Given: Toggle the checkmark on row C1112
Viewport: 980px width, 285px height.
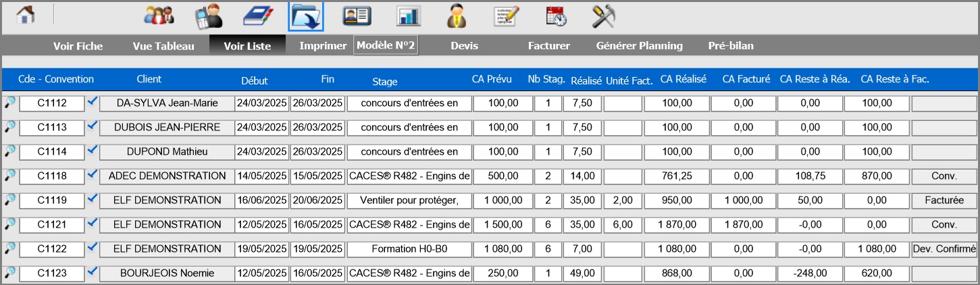Looking at the screenshot, I should point(93,101).
